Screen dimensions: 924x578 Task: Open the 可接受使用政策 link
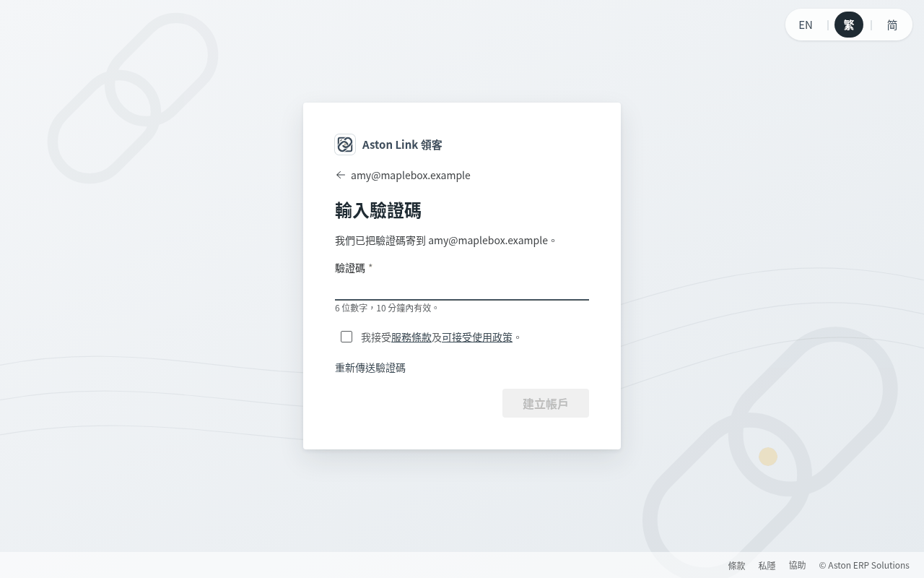click(477, 337)
